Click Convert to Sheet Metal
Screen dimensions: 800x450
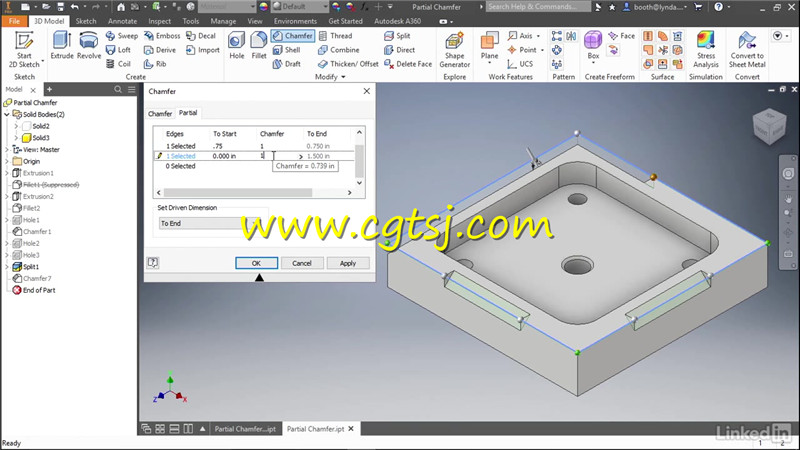[747, 49]
